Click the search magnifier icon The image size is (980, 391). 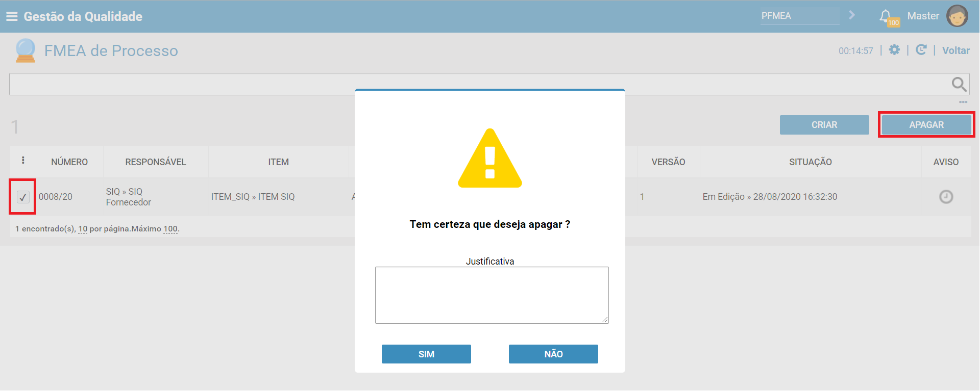959,84
